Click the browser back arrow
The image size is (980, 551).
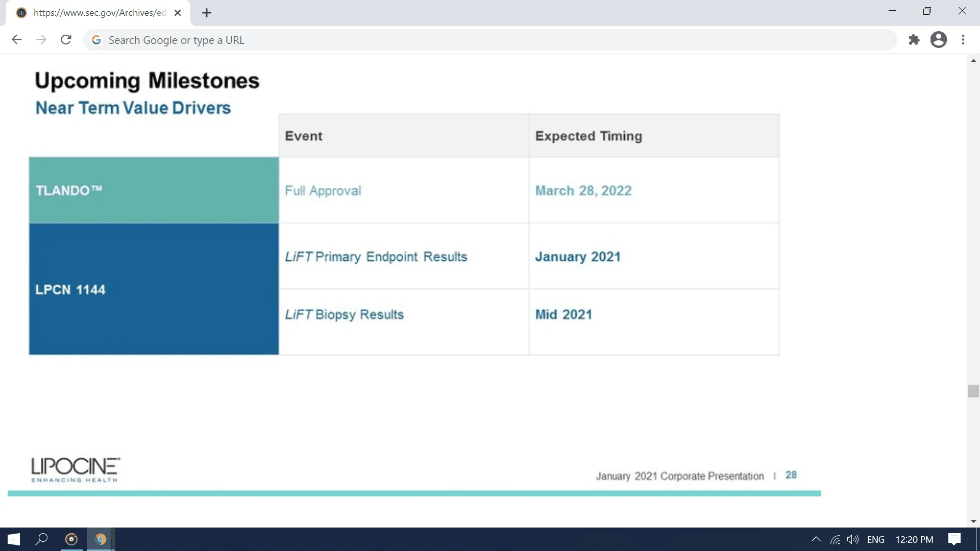(17, 40)
